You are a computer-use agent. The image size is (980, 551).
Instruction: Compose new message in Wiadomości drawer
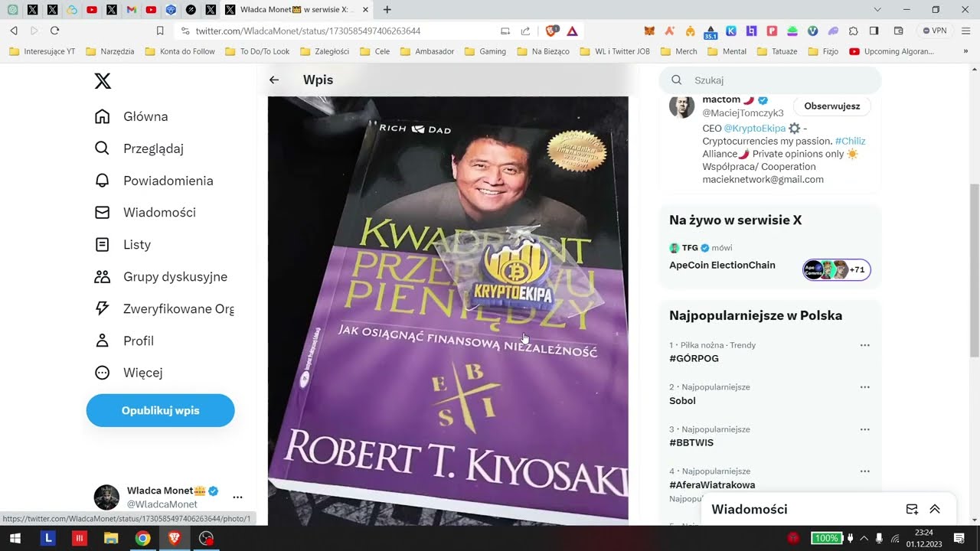[912, 509]
